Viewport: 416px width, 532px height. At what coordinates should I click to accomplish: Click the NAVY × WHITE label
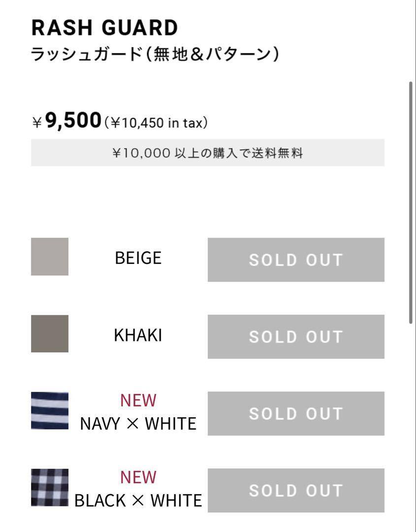[x=138, y=424]
